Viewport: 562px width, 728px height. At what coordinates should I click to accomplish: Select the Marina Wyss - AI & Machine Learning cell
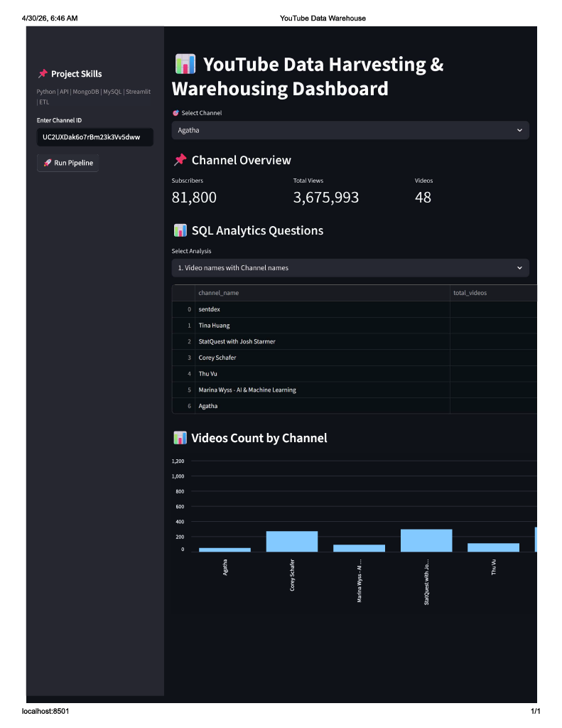coord(322,390)
